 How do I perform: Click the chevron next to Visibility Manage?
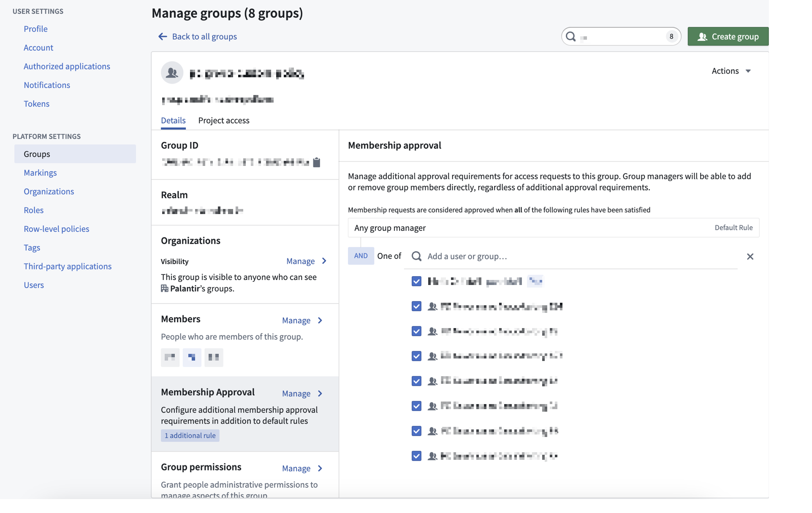click(324, 261)
